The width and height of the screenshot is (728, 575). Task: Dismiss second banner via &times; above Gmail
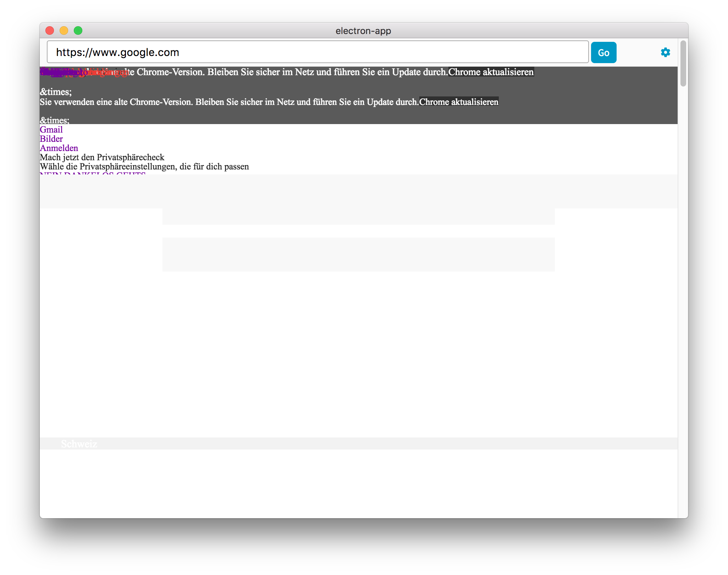click(x=54, y=121)
